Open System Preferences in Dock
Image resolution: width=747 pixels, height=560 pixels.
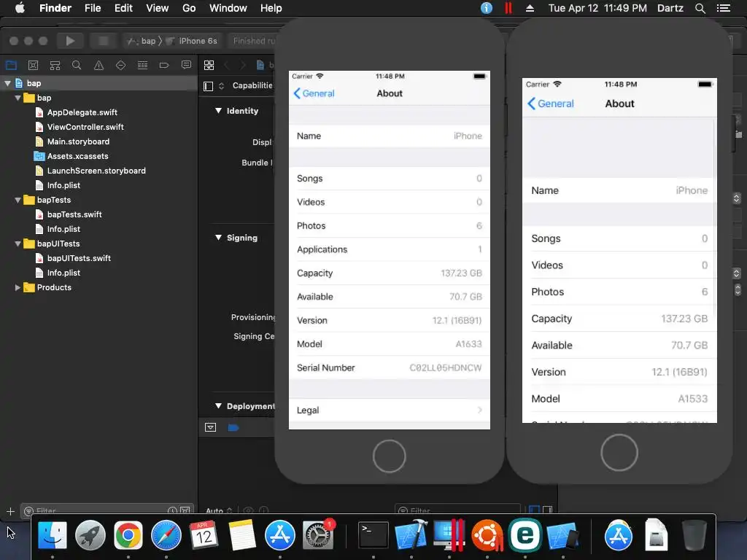[318, 535]
